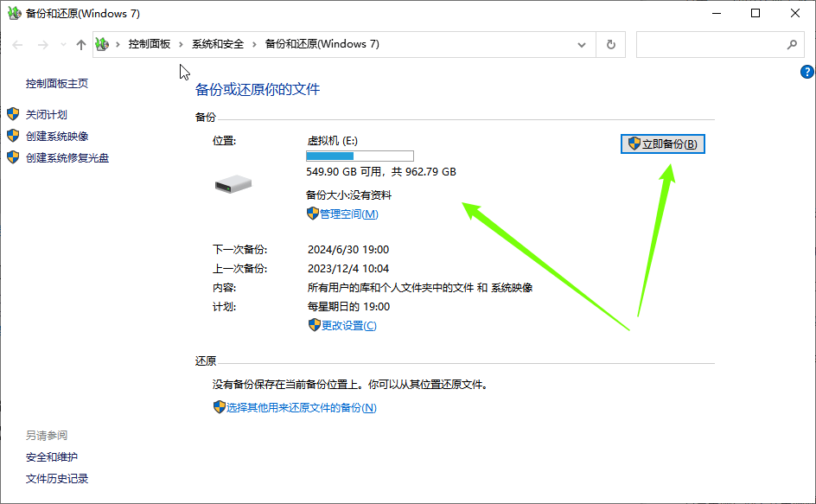Open 安全和维护 link
This screenshot has height=504, width=816.
point(52,457)
